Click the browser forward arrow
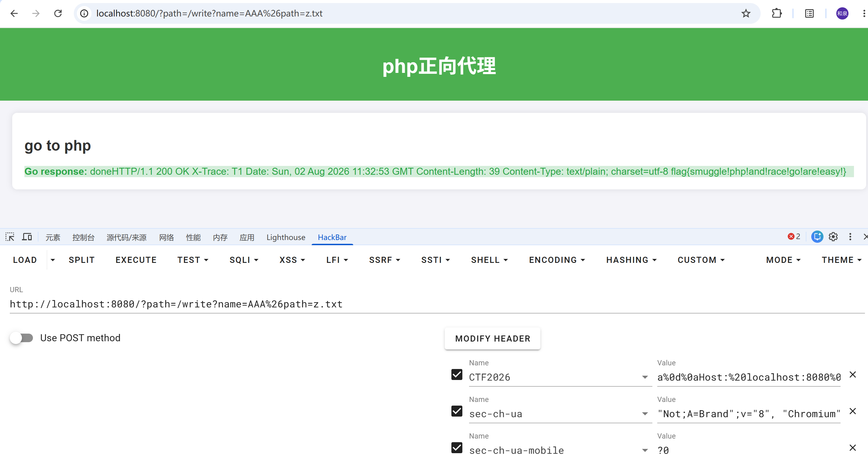 (36, 13)
